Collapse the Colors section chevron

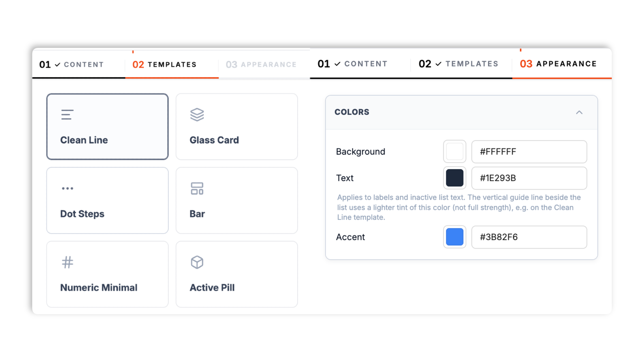point(579,112)
